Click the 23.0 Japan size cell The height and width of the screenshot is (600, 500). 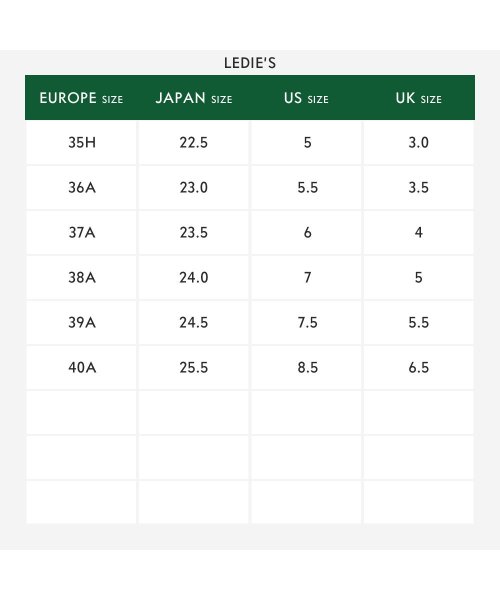(x=194, y=188)
